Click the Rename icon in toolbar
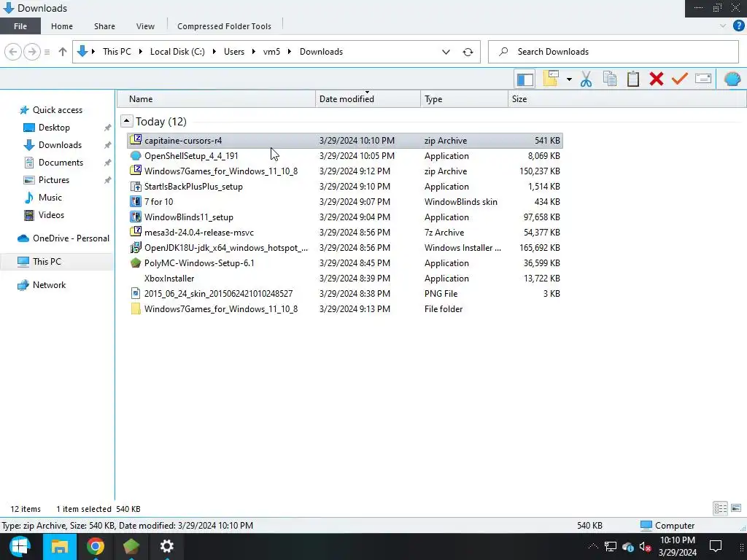The image size is (747, 560). point(703,79)
